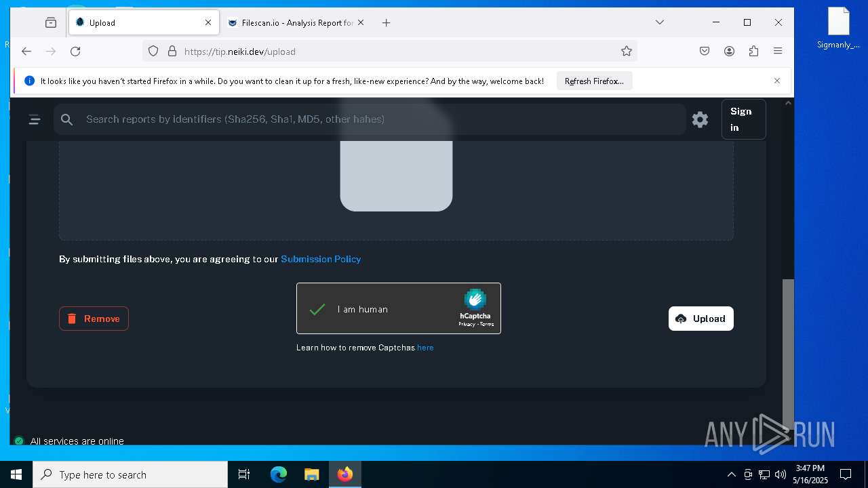Click the Sign in button
Screen dimensions: 868x488
[x=743, y=119]
